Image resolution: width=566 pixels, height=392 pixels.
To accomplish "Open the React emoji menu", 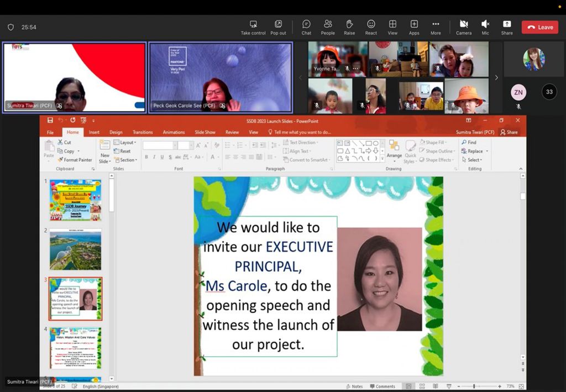I will (371, 28).
